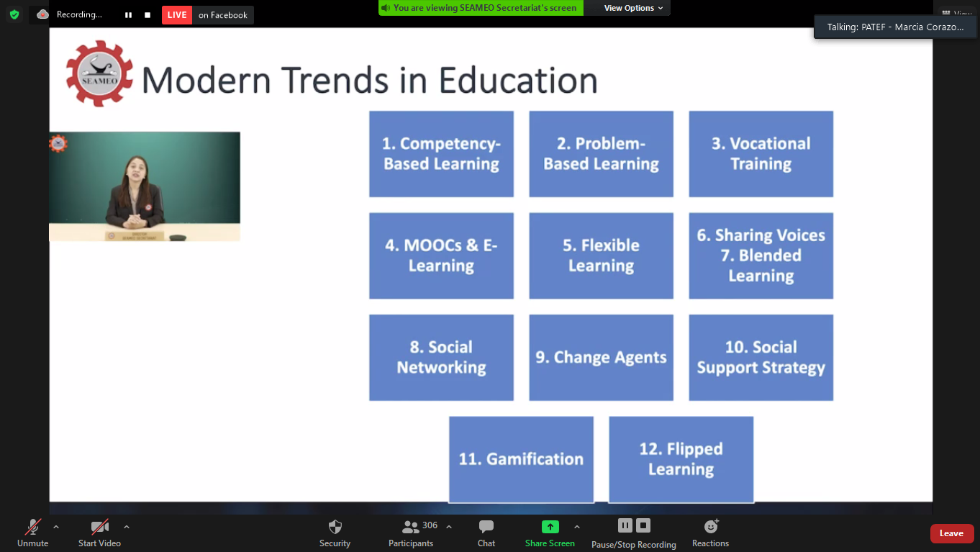Expand video options arrow beside Start Video
This screenshot has height=552, width=980.
pyautogui.click(x=127, y=527)
